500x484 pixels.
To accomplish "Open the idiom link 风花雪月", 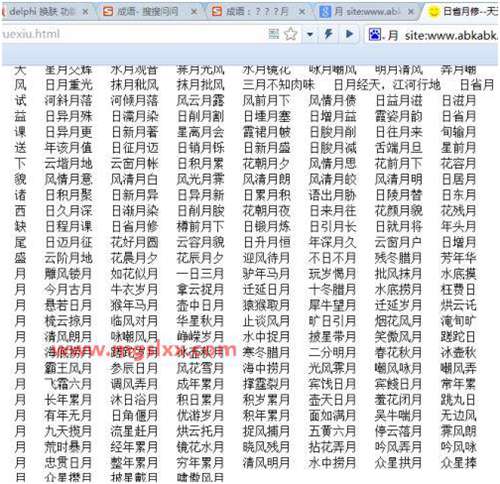I will (200, 368).
